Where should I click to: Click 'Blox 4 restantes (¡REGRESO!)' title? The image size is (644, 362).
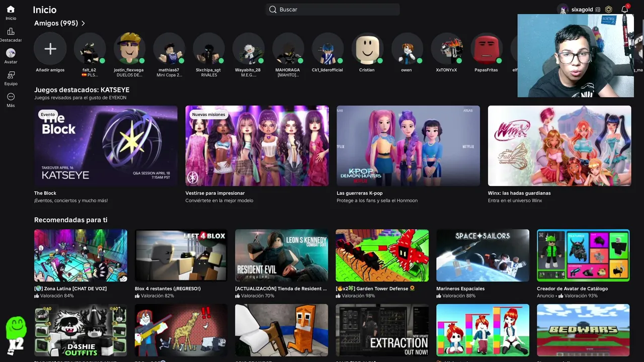click(168, 289)
